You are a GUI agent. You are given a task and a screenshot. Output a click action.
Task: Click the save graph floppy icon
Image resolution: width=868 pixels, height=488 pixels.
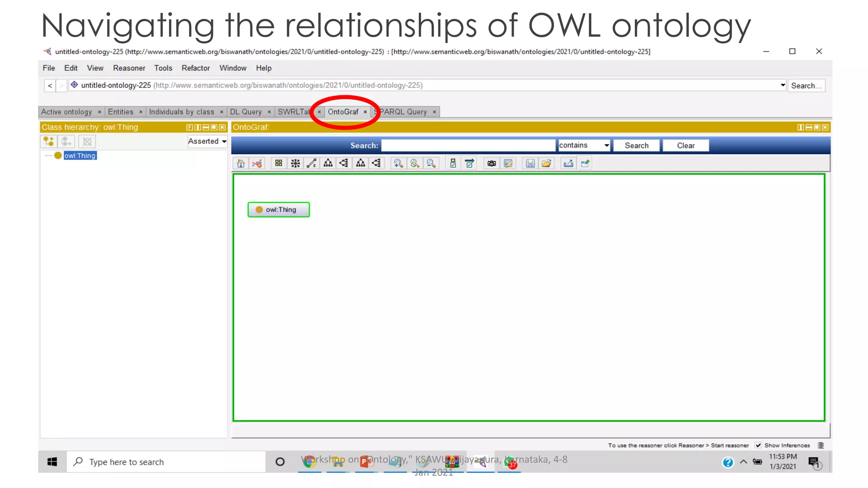pyautogui.click(x=530, y=164)
